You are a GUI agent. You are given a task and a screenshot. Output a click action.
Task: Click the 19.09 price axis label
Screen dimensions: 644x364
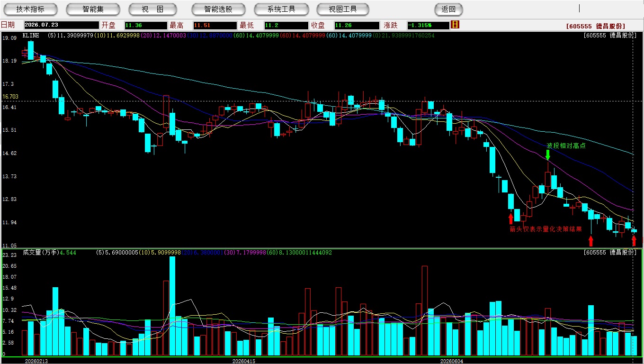(9, 38)
